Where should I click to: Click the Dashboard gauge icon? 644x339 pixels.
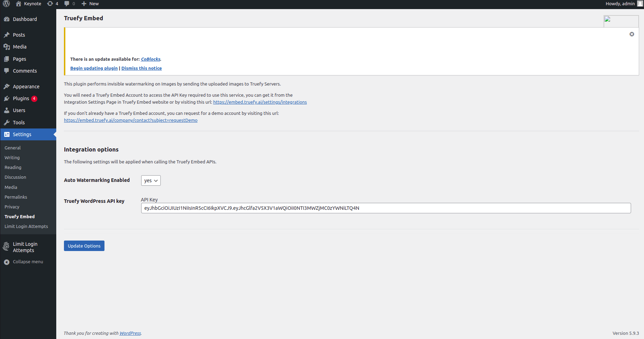7,19
